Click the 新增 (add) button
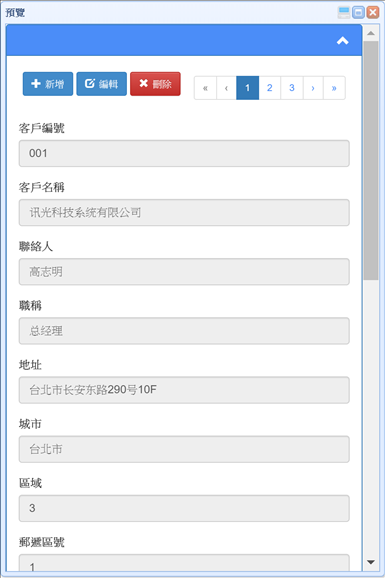This screenshot has width=385, height=578. [x=48, y=84]
